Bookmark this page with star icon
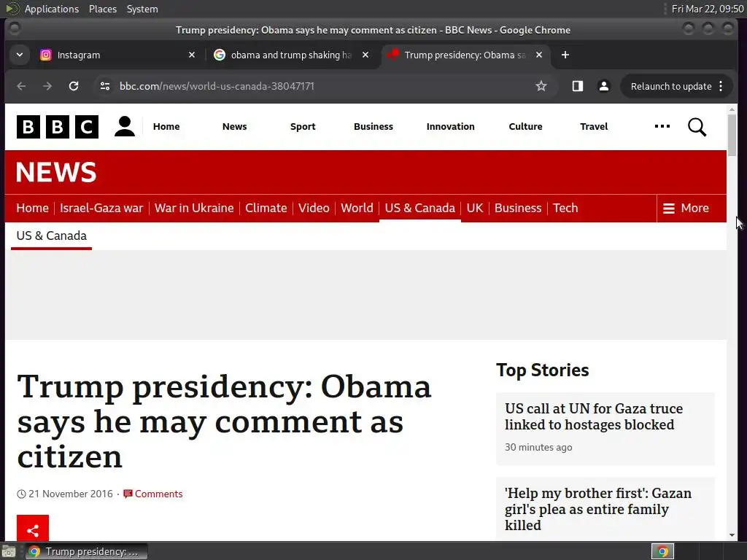 pyautogui.click(x=541, y=86)
